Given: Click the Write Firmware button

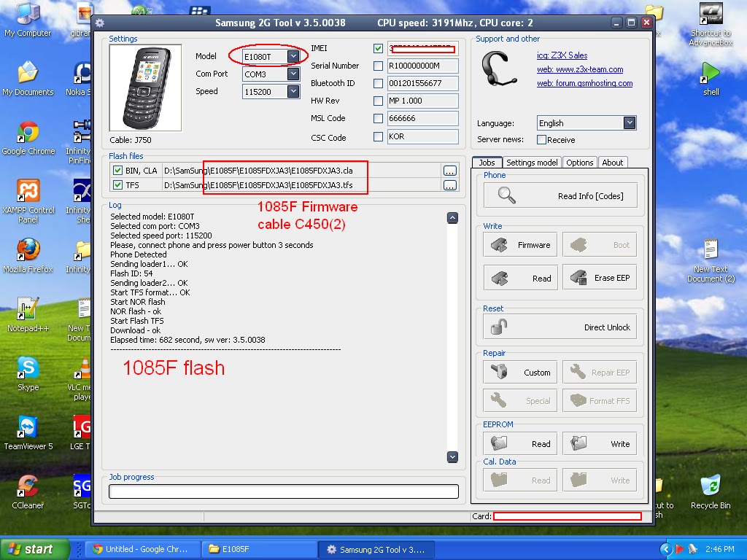Looking at the screenshot, I should [x=520, y=245].
